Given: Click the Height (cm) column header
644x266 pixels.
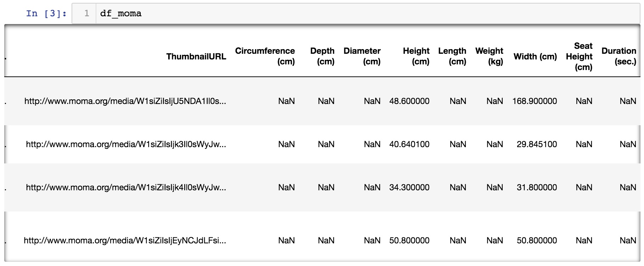Looking at the screenshot, I should pos(416,56).
